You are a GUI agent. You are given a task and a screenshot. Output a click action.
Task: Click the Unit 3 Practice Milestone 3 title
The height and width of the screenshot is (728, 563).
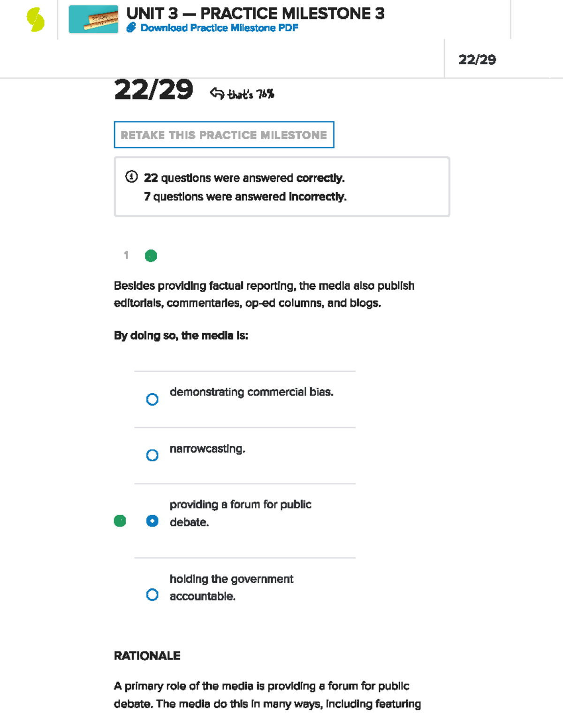pos(255,14)
